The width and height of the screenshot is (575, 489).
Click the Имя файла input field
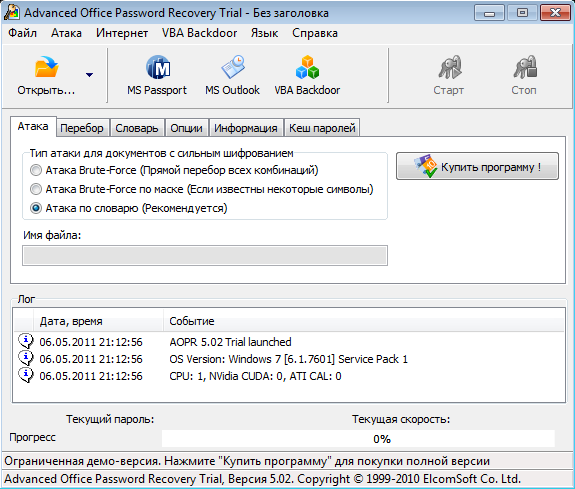tap(205, 255)
